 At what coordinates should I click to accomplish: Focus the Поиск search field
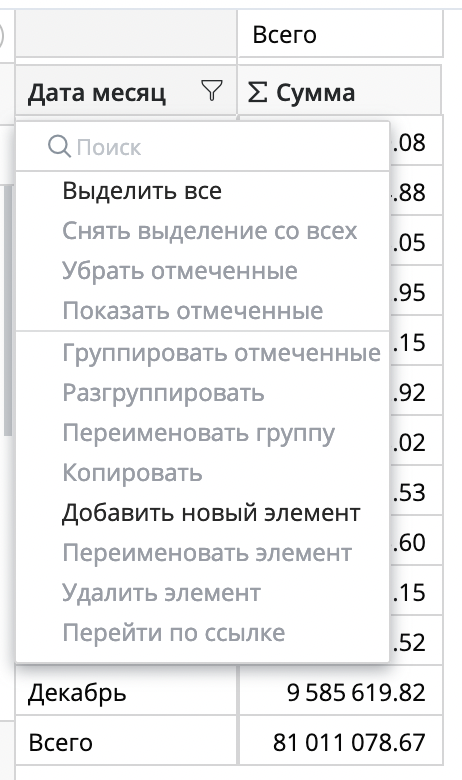click(x=203, y=147)
